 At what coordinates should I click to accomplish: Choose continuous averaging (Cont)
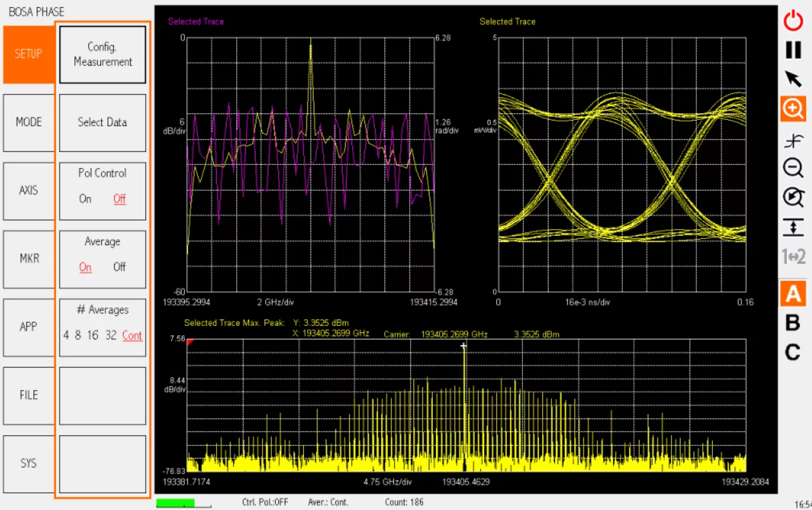tap(132, 335)
